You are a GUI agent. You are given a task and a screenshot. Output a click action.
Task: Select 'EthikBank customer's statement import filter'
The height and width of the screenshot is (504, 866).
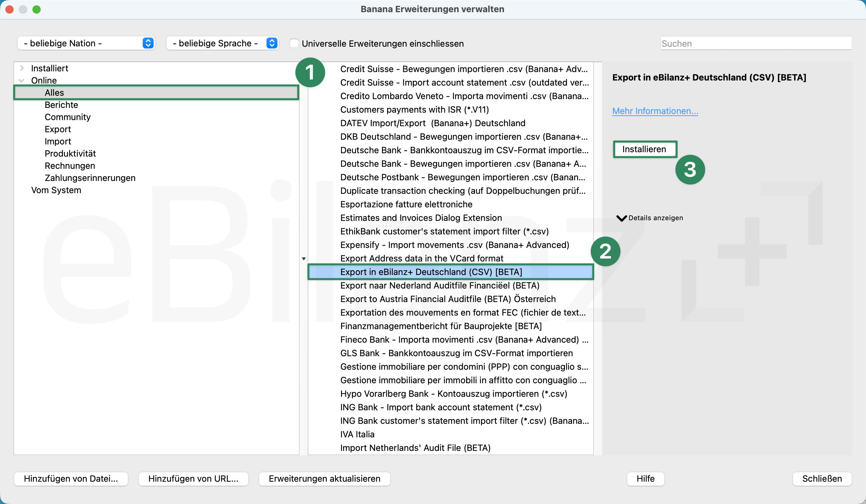tap(451, 231)
